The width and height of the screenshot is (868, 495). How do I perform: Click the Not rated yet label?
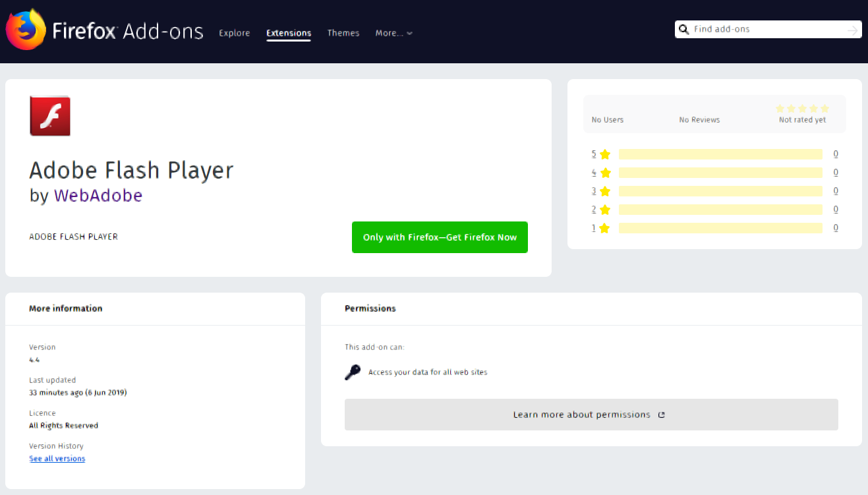click(802, 120)
